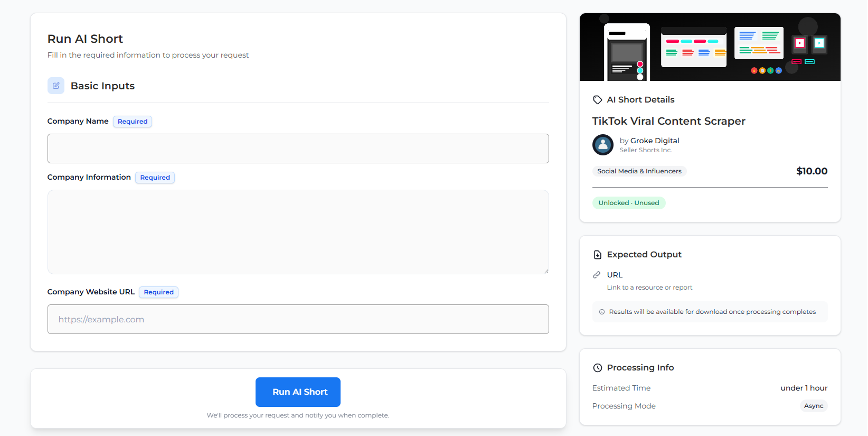Click the Unlocked · Unused status badge
The width and height of the screenshot is (868, 436).
[x=628, y=203]
